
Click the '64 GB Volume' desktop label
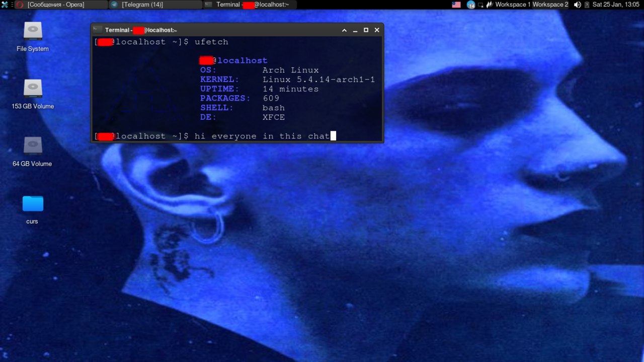32,164
